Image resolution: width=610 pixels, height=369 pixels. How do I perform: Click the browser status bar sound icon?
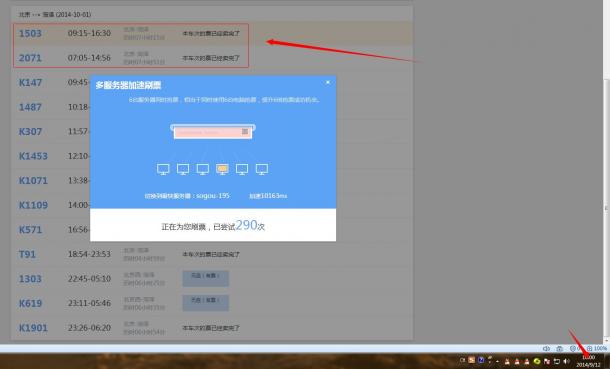(x=546, y=348)
